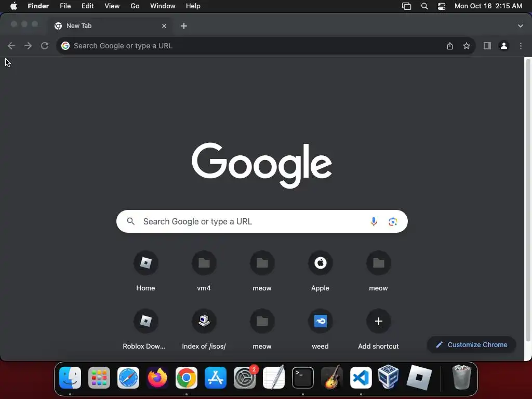Open TextEdit from the Dock
The height and width of the screenshot is (399, 532).
[274, 378]
